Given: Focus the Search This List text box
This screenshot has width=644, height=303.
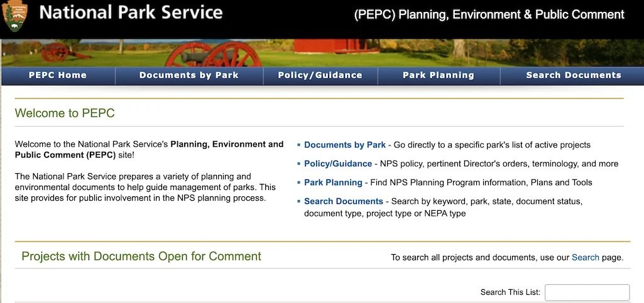Looking at the screenshot, I should click(x=586, y=292).
